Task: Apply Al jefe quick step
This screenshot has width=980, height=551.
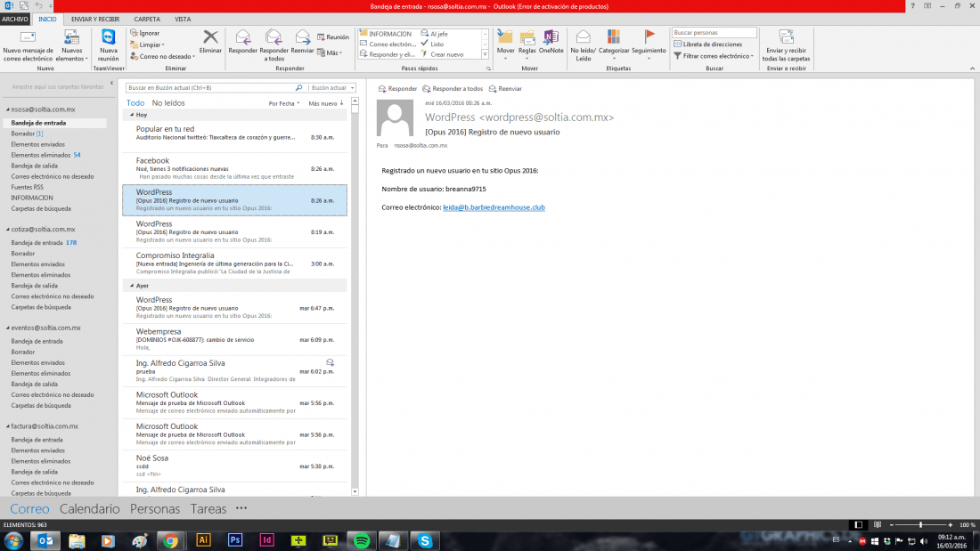Action: (x=435, y=34)
